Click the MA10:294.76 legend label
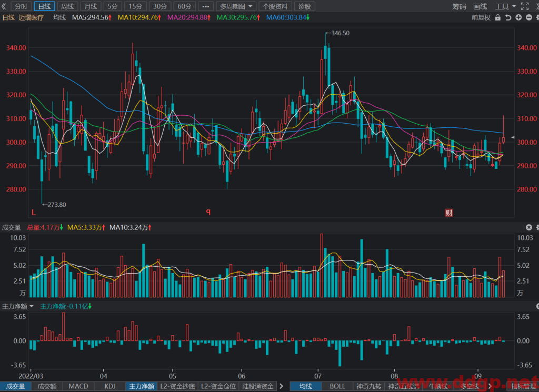The height and width of the screenshot is (392, 539). (139, 17)
